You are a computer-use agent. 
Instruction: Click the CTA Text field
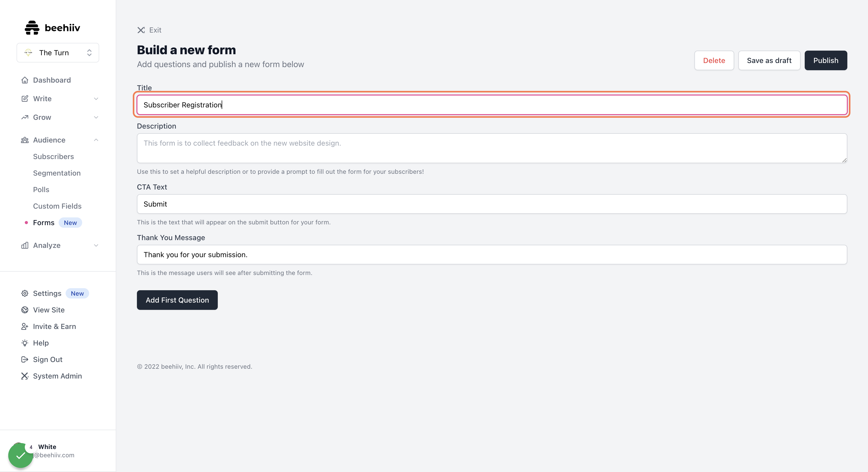coord(492,204)
